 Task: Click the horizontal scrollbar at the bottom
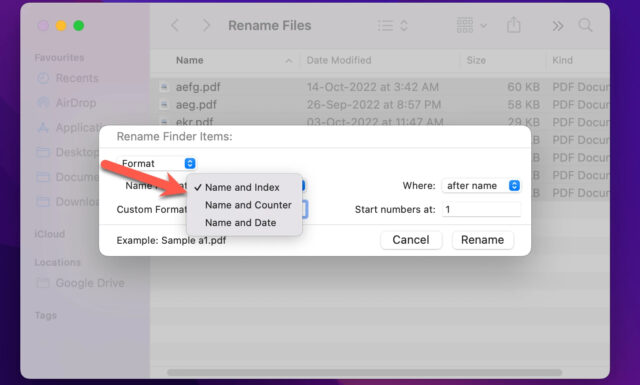(x=364, y=372)
